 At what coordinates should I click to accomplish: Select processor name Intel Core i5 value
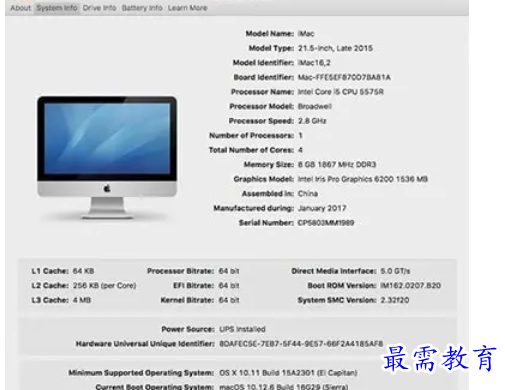click(x=341, y=92)
